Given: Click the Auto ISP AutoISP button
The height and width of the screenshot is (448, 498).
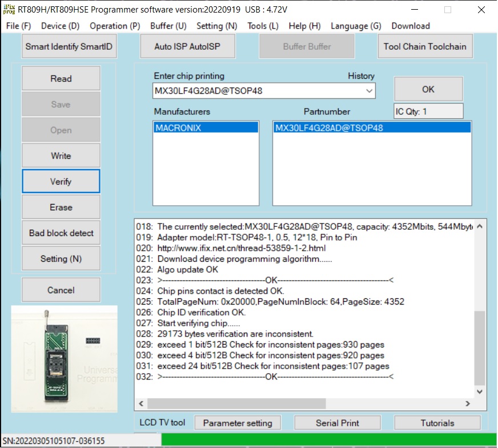Looking at the screenshot, I should (187, 47).
